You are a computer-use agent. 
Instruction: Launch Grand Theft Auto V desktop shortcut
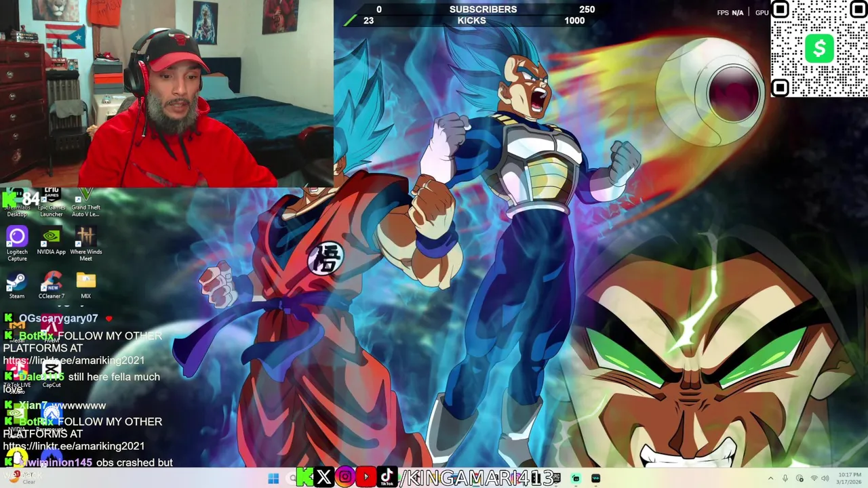point(85,203)
